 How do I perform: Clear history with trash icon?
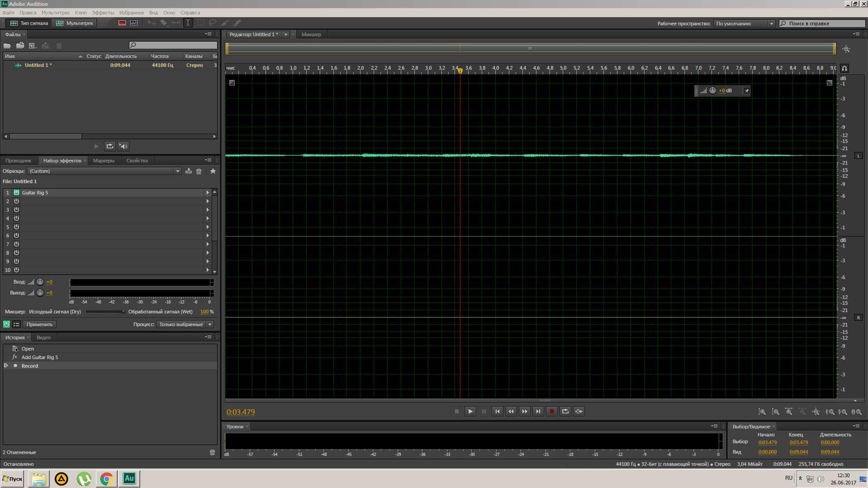pyautogui.click(x=212, y=452)
